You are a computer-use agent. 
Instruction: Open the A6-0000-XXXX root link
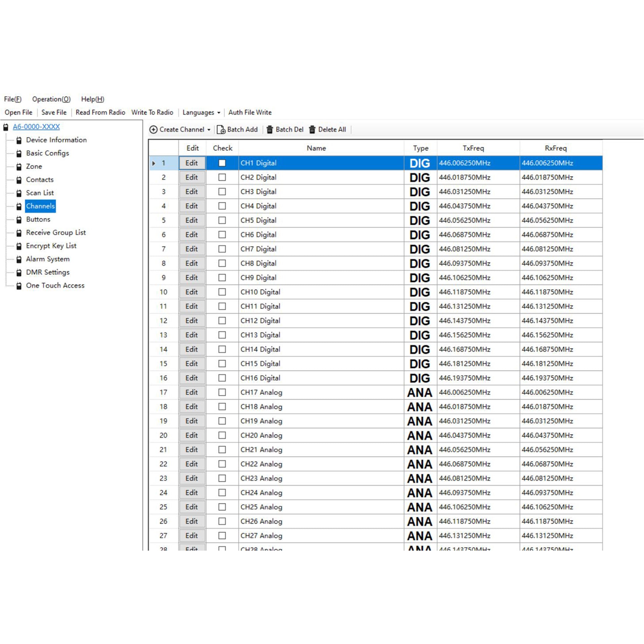coord(36,127)
